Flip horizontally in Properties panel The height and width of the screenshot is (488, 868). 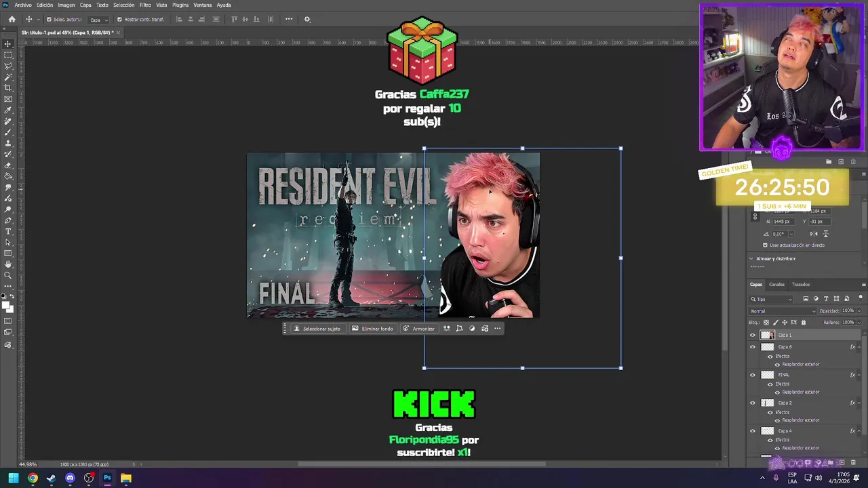[814, 234]
